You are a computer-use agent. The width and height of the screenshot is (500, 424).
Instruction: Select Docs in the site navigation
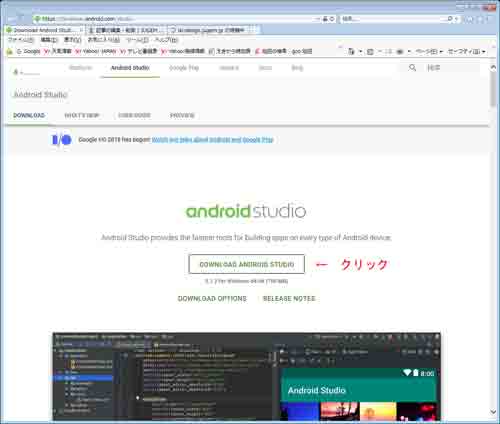pos(265,68)
